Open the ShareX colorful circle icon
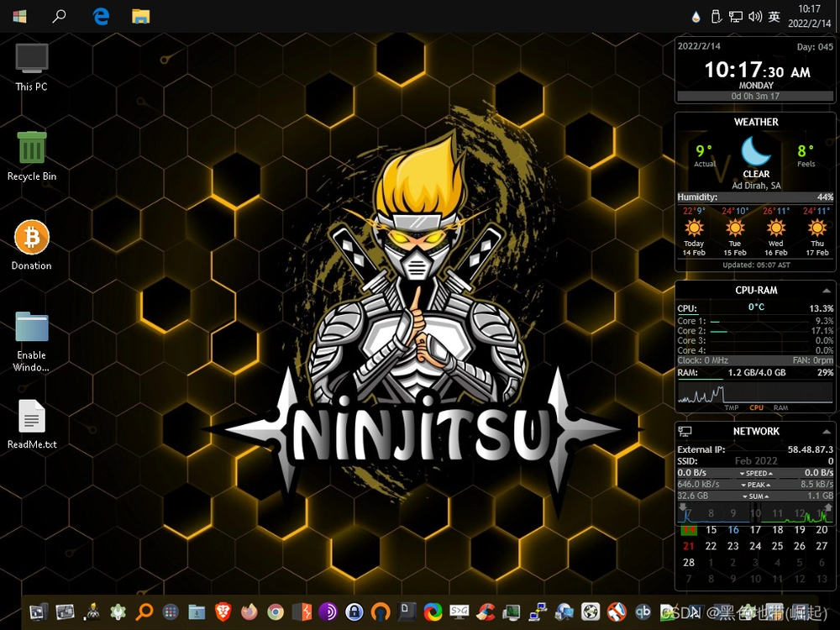 coord(433,612)
